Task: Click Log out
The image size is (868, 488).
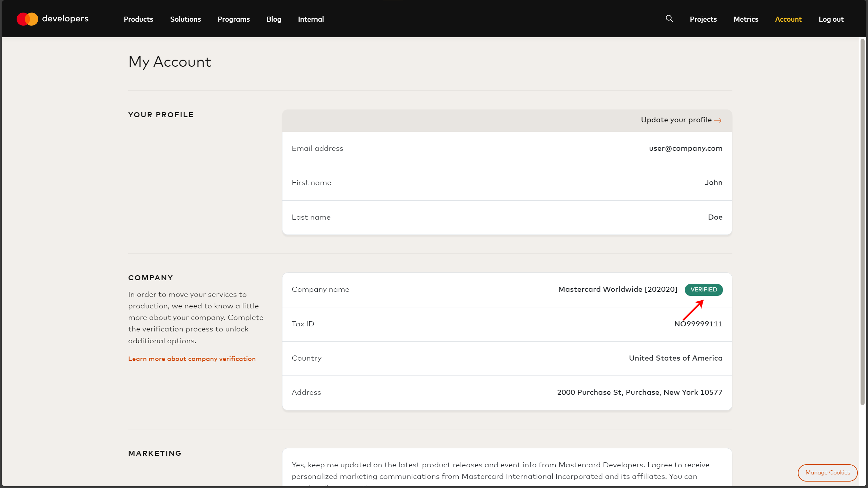Action: (831, 19)
